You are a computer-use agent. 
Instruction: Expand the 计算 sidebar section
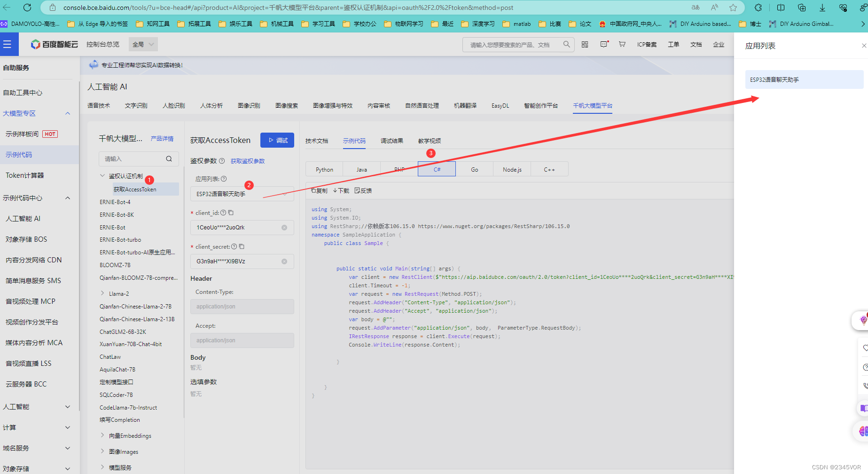pos(68,427)
